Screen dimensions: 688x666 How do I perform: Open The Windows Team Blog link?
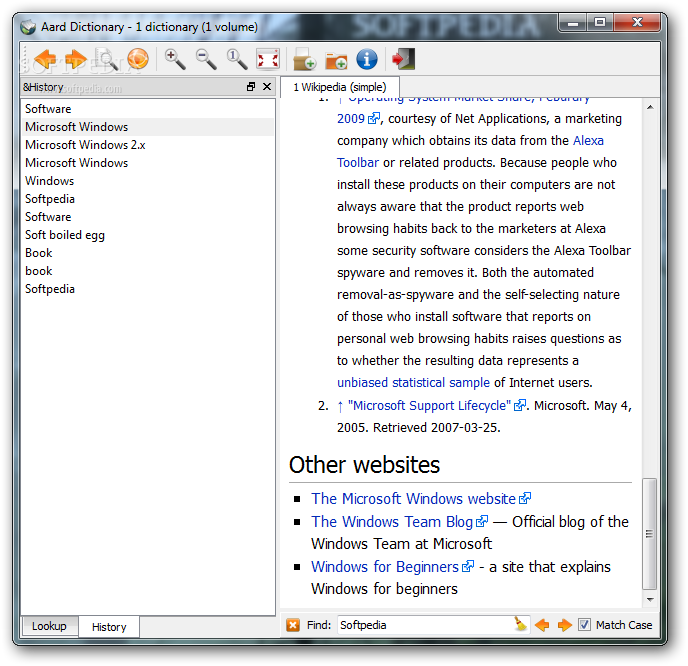point(392,522)
